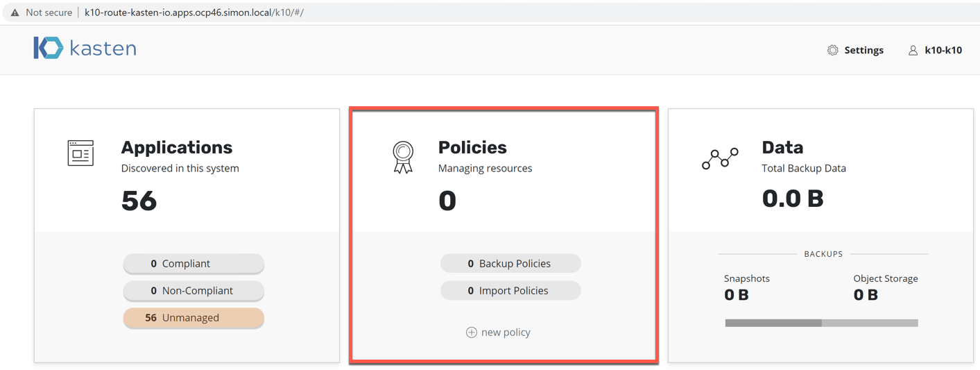Image resolution: width=980 pixels, height=370 pixels.
Task: Open the k10-k10 user menu
Action: point(943,50)
